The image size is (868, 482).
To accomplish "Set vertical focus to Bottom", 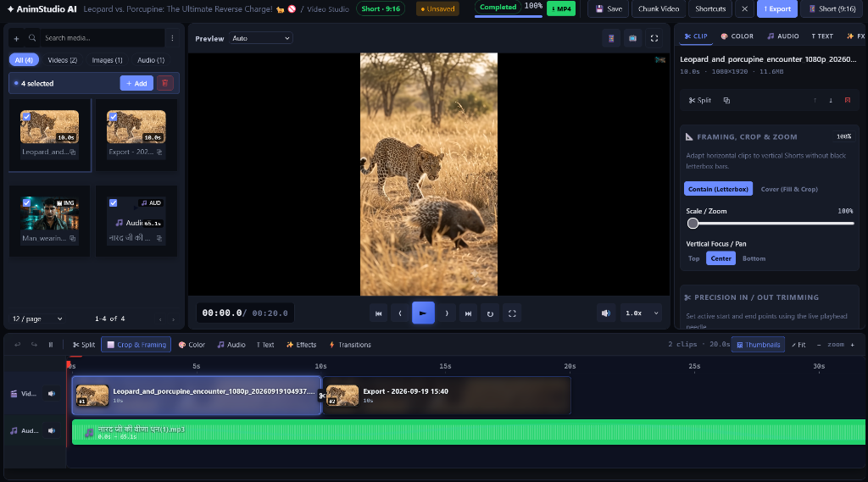I will tap(754, 258).
